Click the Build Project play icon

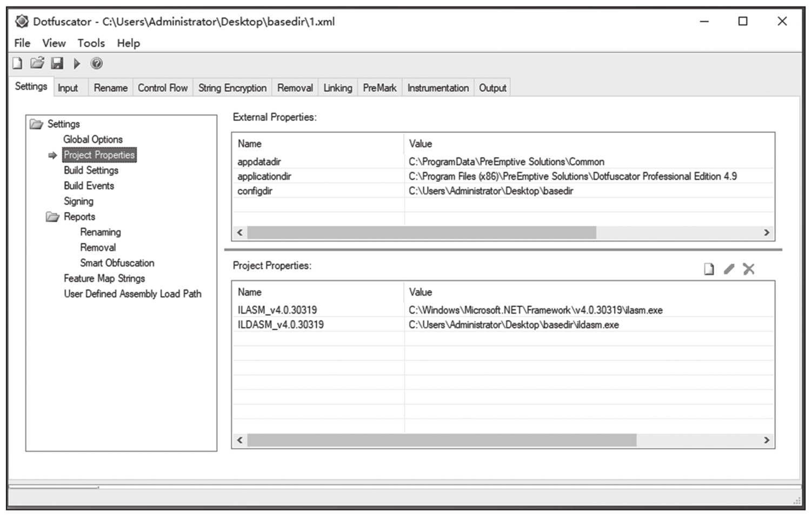coord(77,64)
